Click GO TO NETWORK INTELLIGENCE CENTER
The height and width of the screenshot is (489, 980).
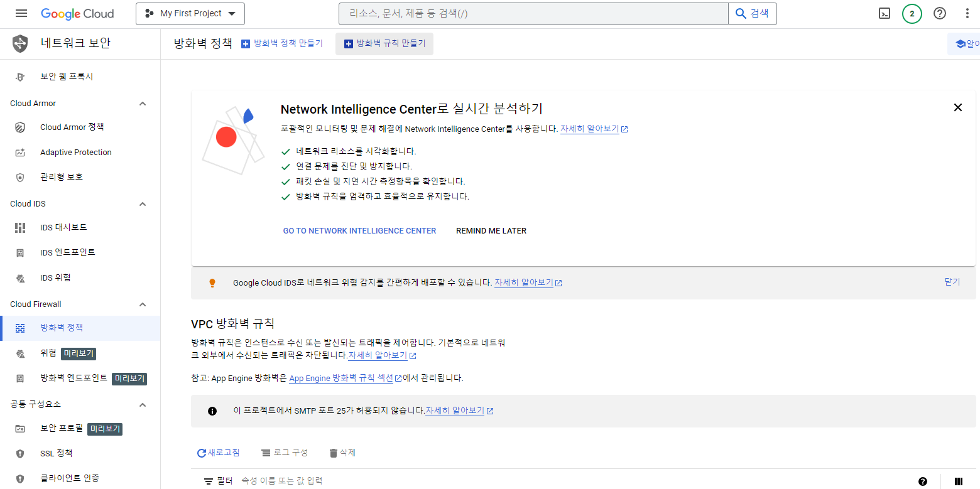point(359,231)
